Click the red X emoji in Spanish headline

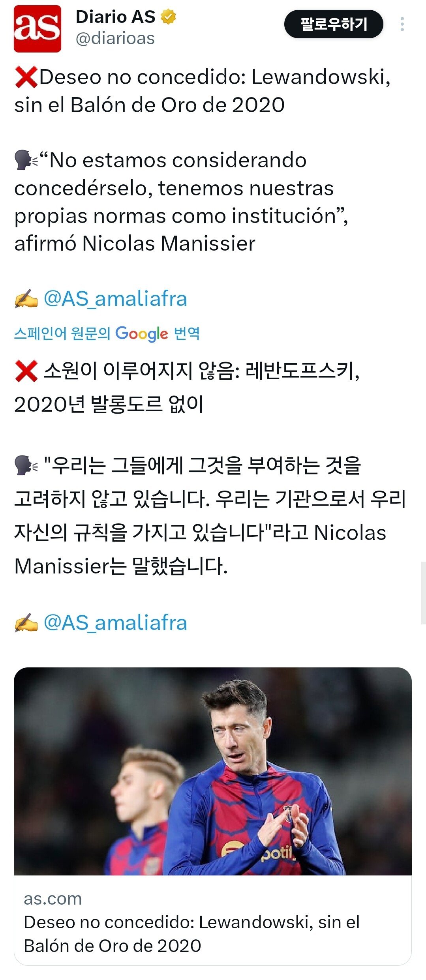coord(26,77)
